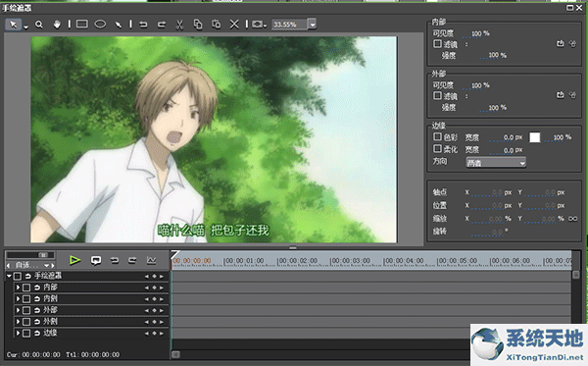Copy the selected shape
This screenshot has height=366, width=588.
tap(198, 25)
